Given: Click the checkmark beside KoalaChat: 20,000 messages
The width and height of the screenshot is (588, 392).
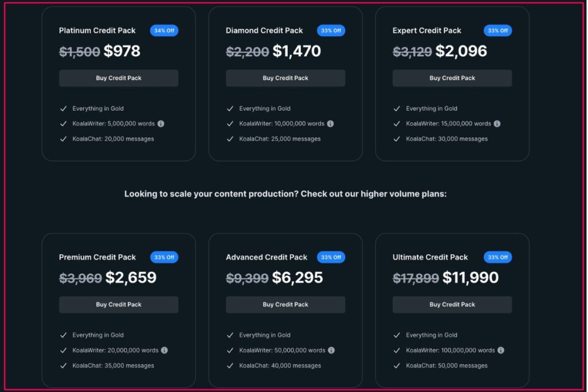Looking at the screenshot, I should [x=63, y=139].
